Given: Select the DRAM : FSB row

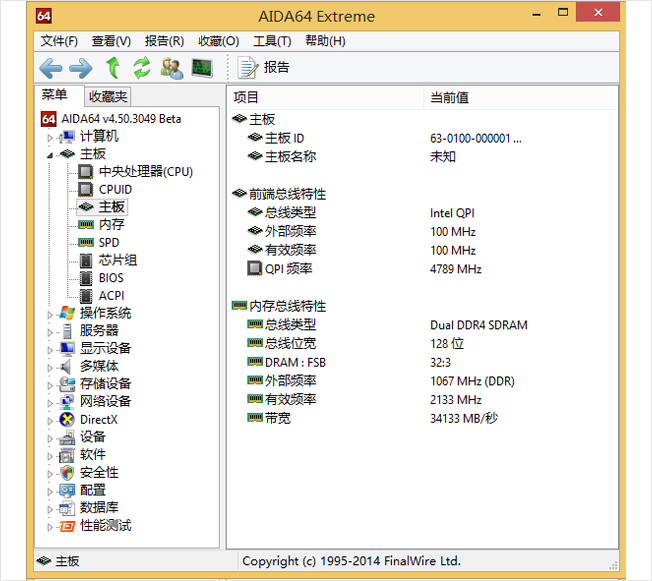Looking at the screenshot, I should tap(422, 363).
